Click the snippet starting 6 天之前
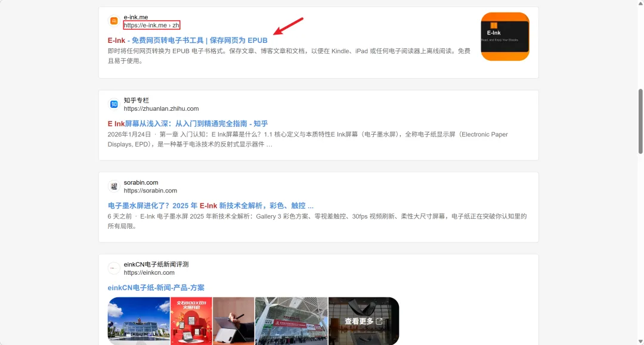 click(317, 221)
